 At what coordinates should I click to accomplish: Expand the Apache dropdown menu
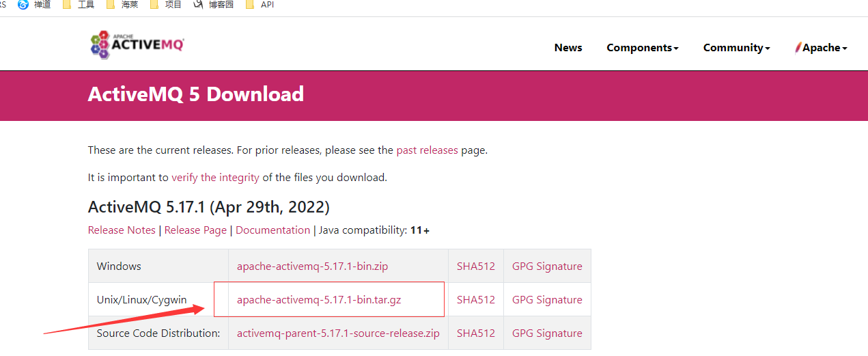tap(822, 48)
